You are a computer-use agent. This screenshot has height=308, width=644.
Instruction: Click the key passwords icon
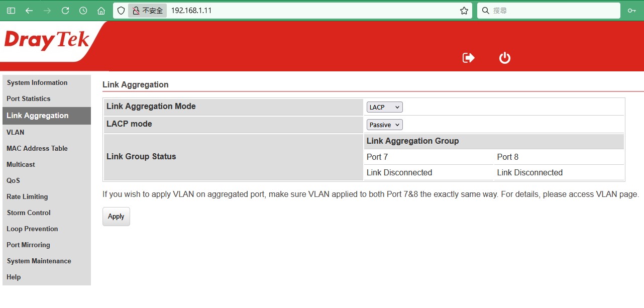point(631,11)
